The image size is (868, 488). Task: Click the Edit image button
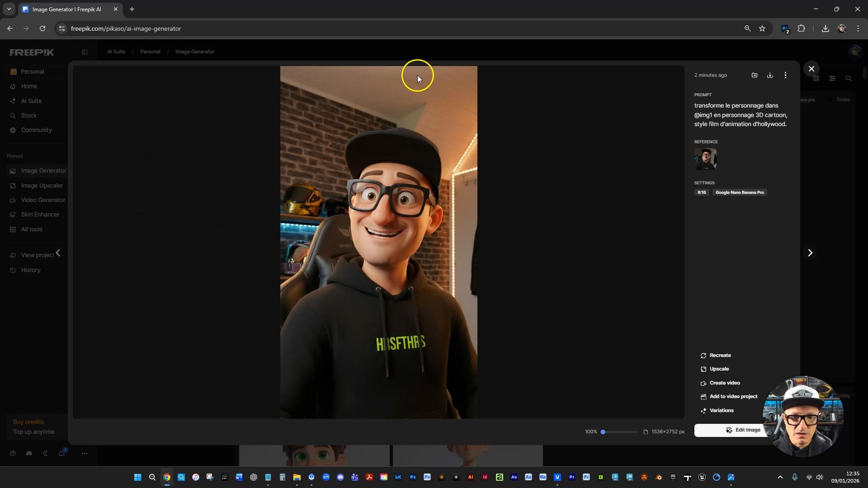click(743, 430)
